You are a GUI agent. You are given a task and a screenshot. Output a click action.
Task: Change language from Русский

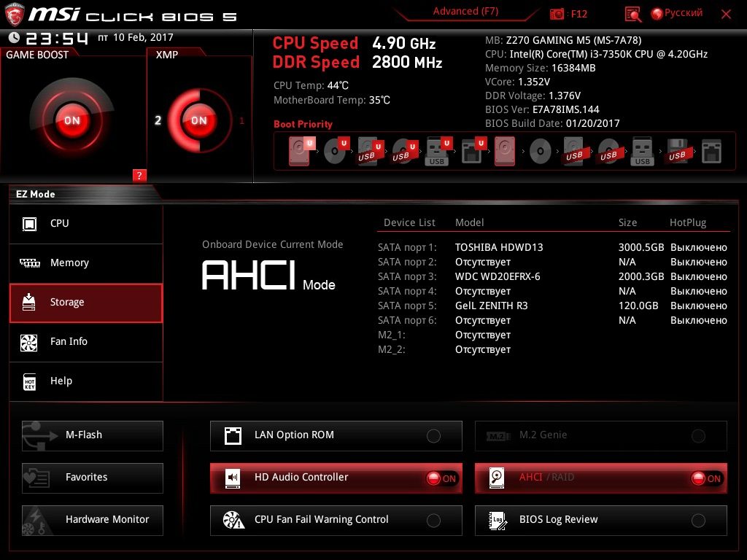677,13
